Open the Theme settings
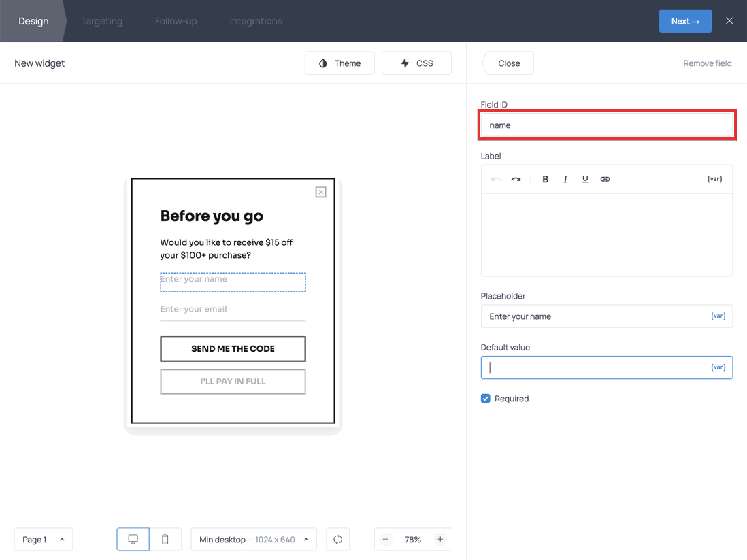747x560 pixels. point(339,63)
